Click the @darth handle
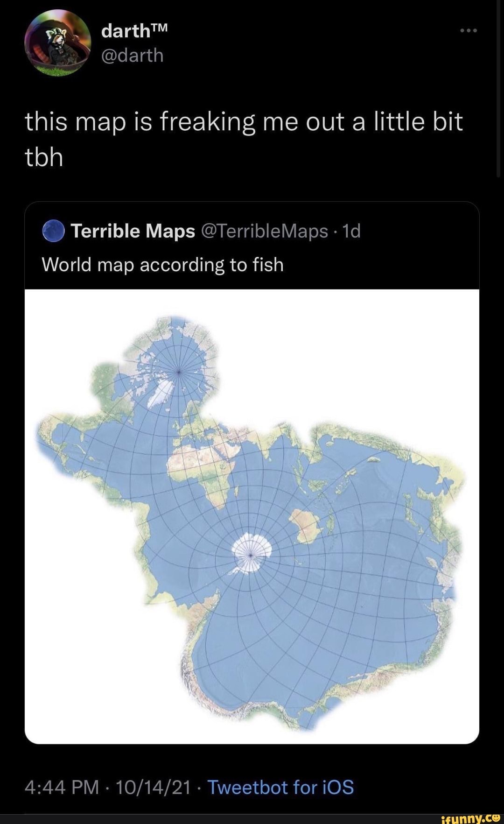This screenshot has width=504, height=824. click(x=133, y=56)
